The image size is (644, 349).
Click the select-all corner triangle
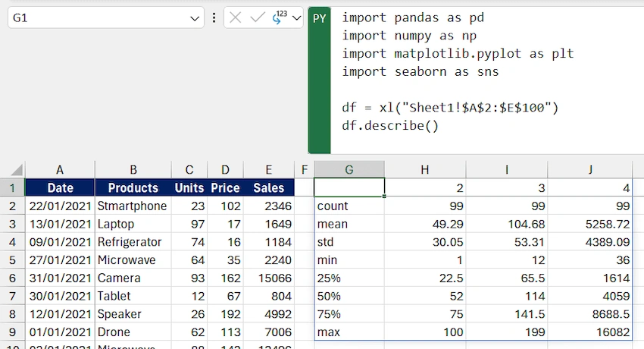click(17, 170)
